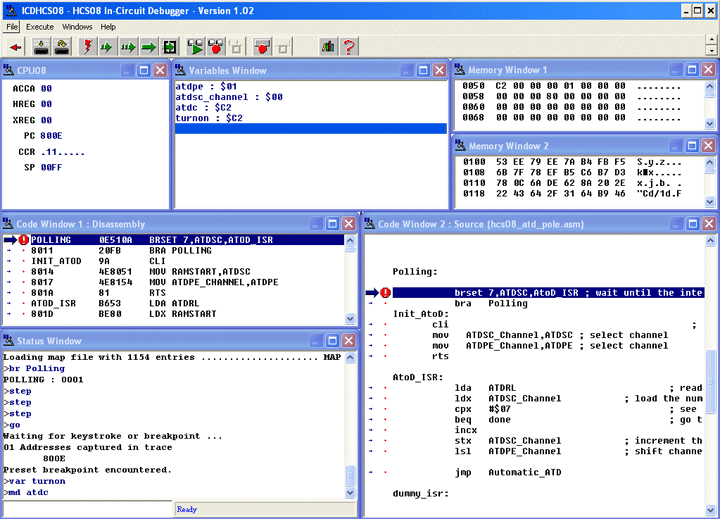Open the Execute menu
Screen dimensions: 720x519
point(40,27)
